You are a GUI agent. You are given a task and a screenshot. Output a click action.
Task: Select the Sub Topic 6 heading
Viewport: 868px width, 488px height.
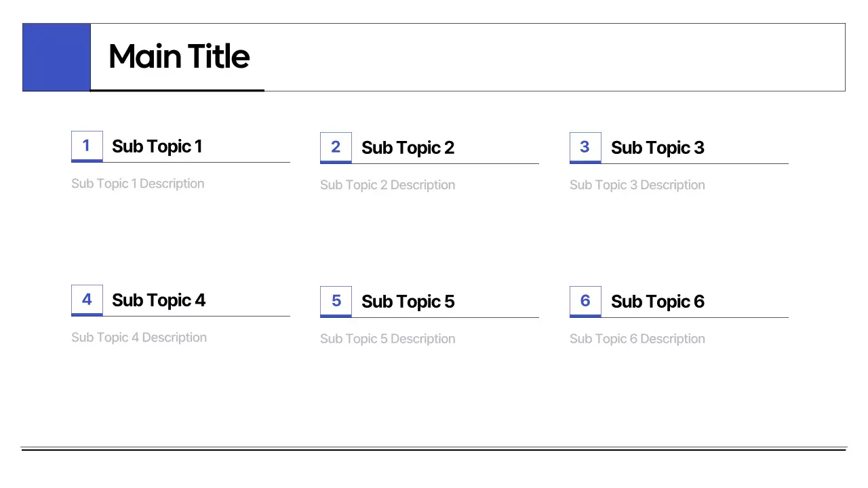[x=657, y=302]
